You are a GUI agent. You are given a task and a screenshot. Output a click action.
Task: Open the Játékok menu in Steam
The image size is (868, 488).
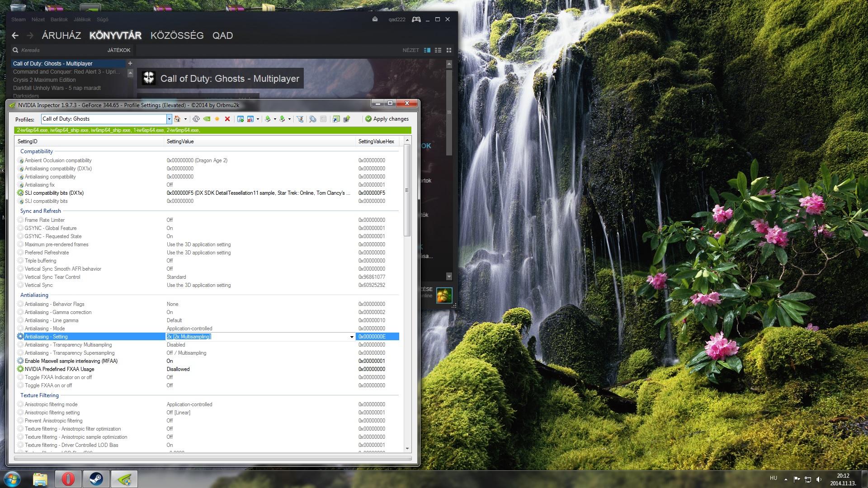pyautogui.click(x=82, y=19)
